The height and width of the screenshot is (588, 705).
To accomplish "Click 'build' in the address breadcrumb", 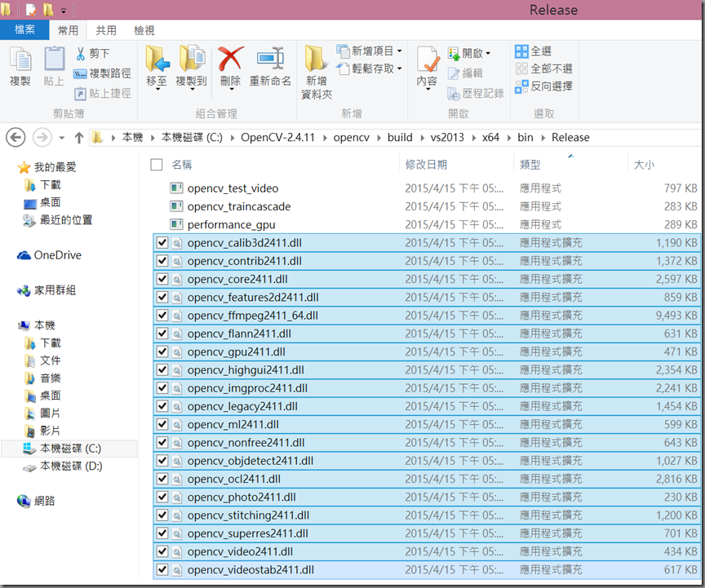I will (400, 138).
